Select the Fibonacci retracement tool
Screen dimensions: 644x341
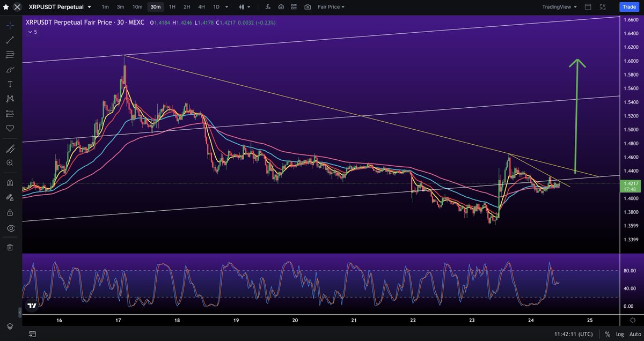tap(10, 55)
